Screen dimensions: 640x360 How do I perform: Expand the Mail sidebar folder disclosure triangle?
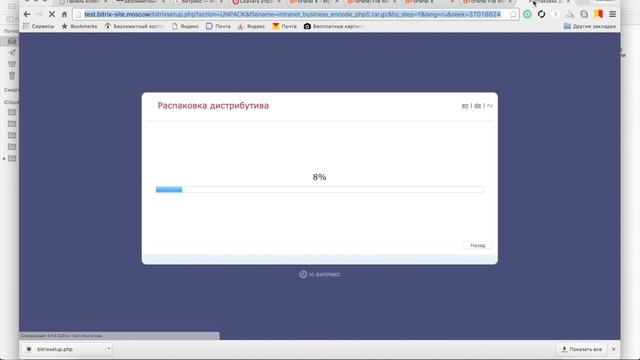tap(4, 158)
